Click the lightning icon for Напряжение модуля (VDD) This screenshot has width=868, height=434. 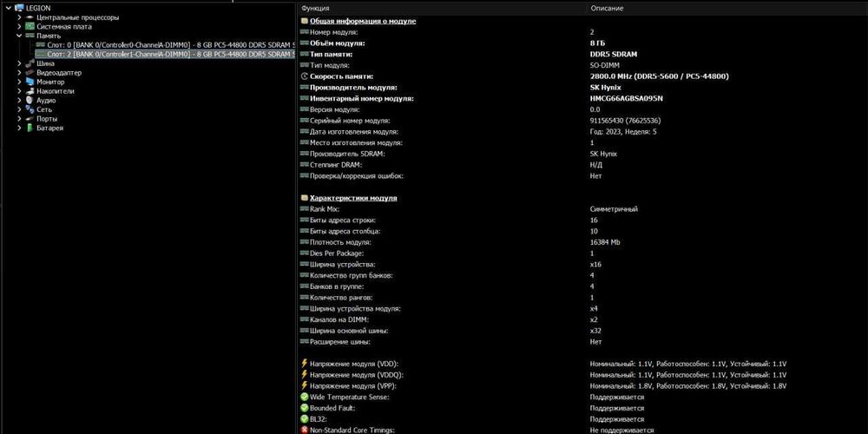[304, 364]
